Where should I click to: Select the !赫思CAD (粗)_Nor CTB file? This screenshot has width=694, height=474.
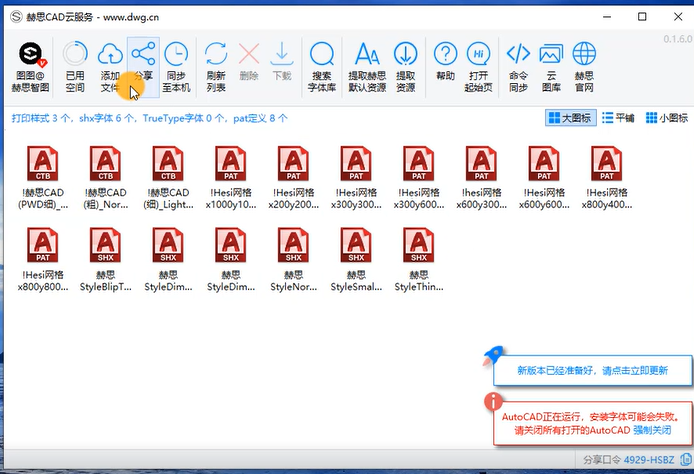tap(105, 178)
